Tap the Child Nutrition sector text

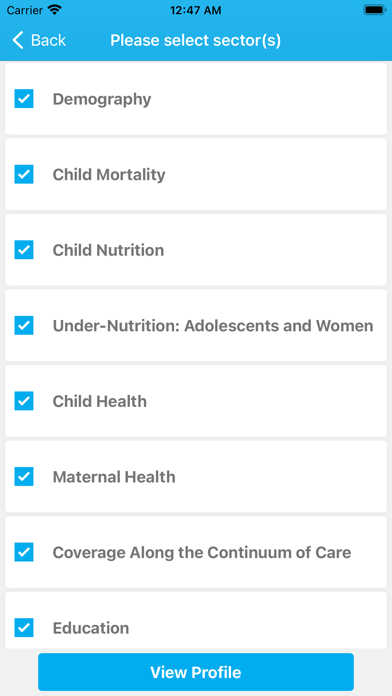click(108, 250)
